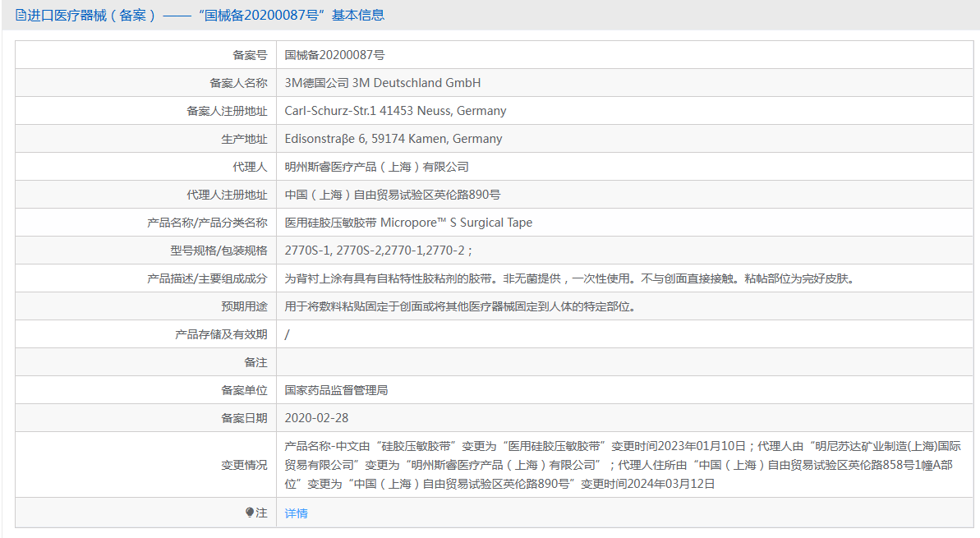
Task: Select the title text 进口医疗器械（备案）
Action: pos(92,15)
